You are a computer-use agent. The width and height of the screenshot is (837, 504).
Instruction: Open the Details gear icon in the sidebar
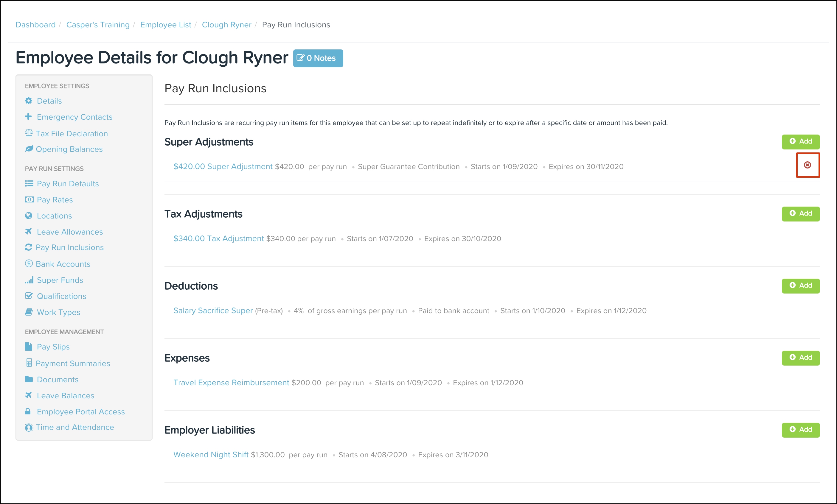[x=29, y=101]
